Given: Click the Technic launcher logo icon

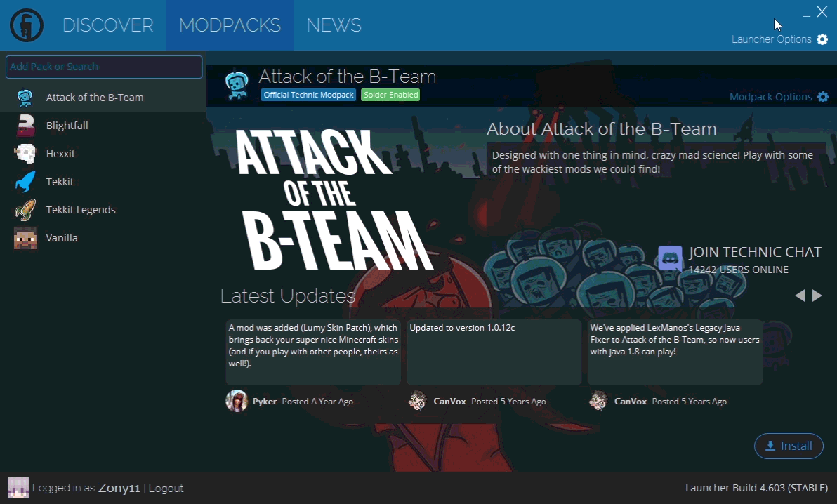Looking at the screenshot, I should coord(26,25).
